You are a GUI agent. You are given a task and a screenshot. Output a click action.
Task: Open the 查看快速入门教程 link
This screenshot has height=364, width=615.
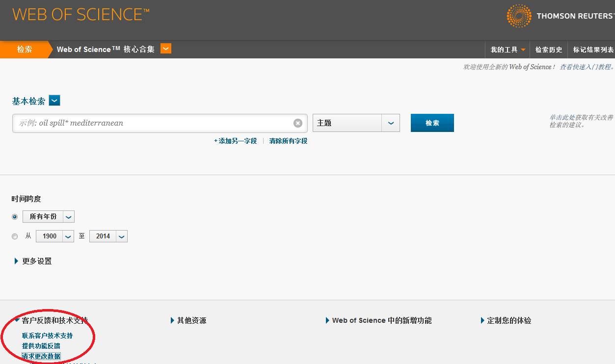[587, 67]
